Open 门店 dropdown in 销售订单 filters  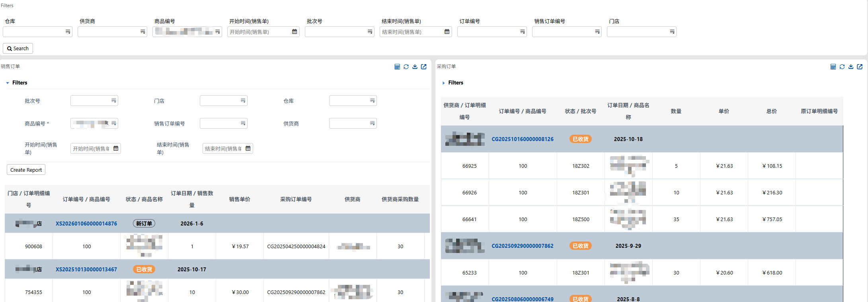243,100
